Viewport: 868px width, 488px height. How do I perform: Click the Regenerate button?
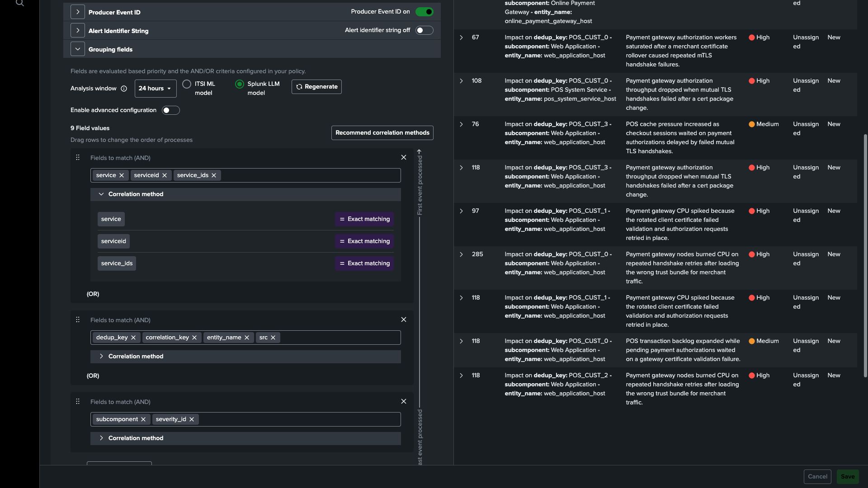[316, 87]
